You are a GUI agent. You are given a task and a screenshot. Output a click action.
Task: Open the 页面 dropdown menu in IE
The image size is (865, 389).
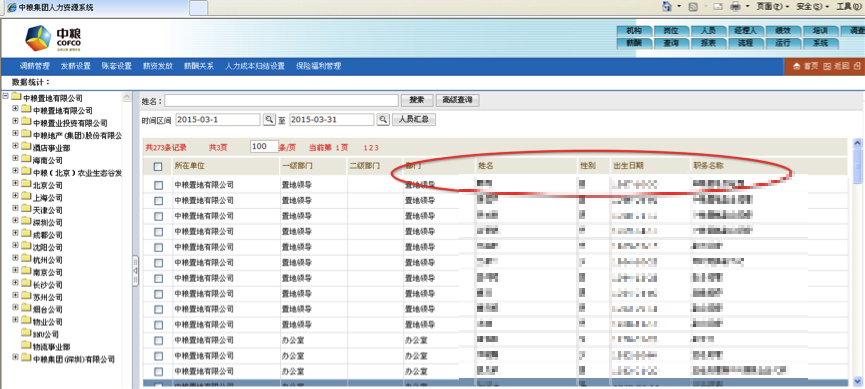click(773, 7)
